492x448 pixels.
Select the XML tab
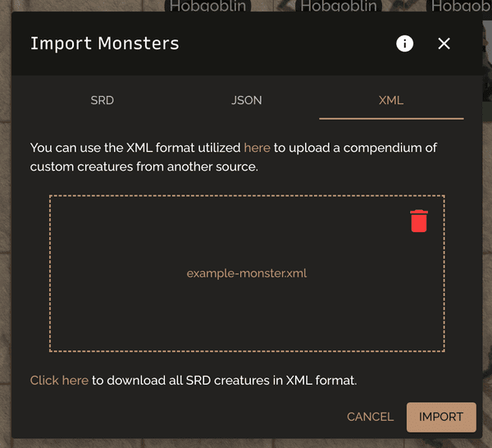click(x=391, y=100)
